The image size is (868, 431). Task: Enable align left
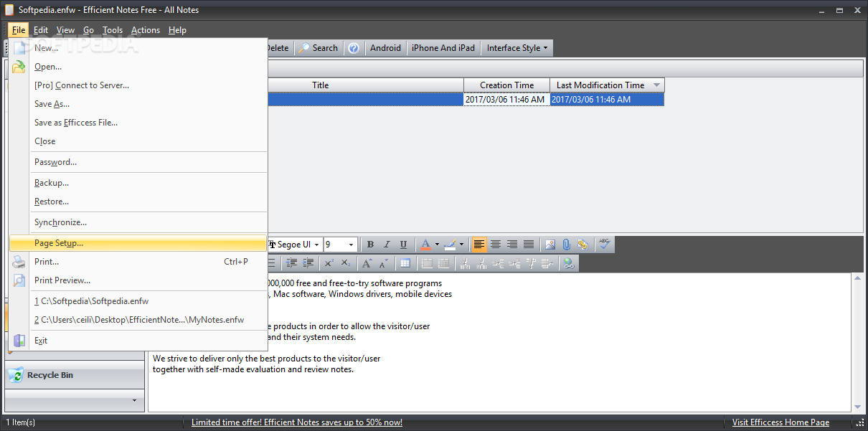tap(479, 245)
